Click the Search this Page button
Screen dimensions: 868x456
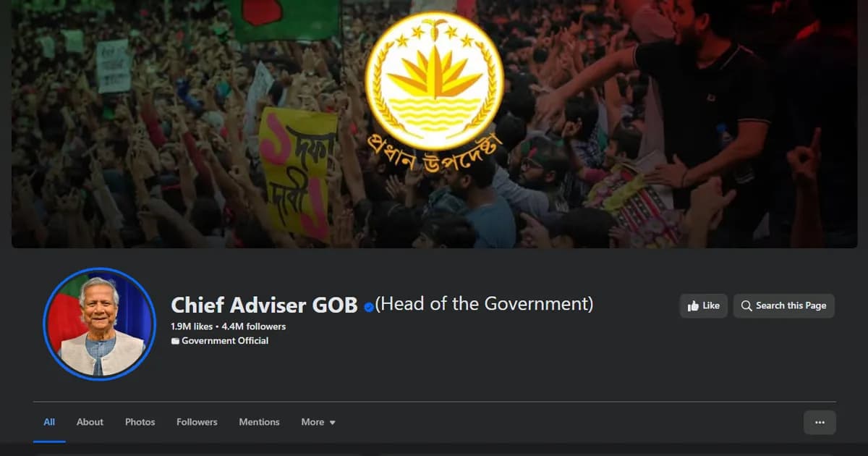pyautogui.click(x=784, y=305)
